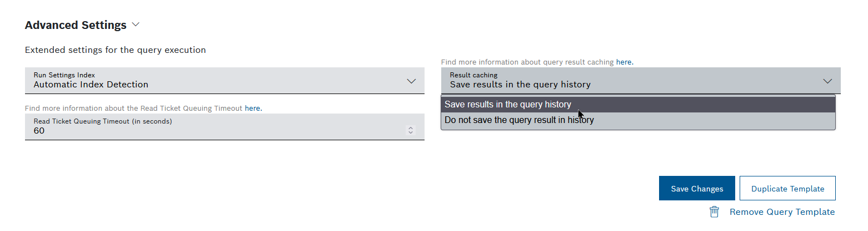Increase timeout with the up stepper arrow
Screen dimensions: 868x231
(x=411, y=128)
